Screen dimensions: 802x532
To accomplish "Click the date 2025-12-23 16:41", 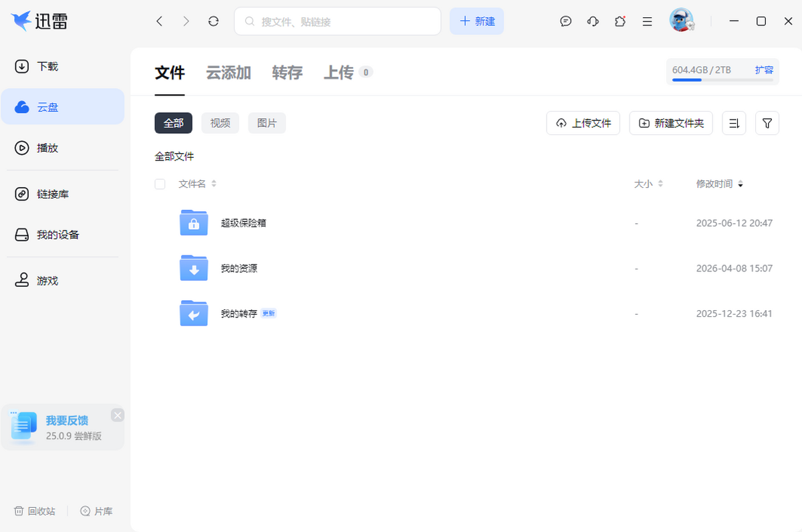I will (x=734, y=313).
